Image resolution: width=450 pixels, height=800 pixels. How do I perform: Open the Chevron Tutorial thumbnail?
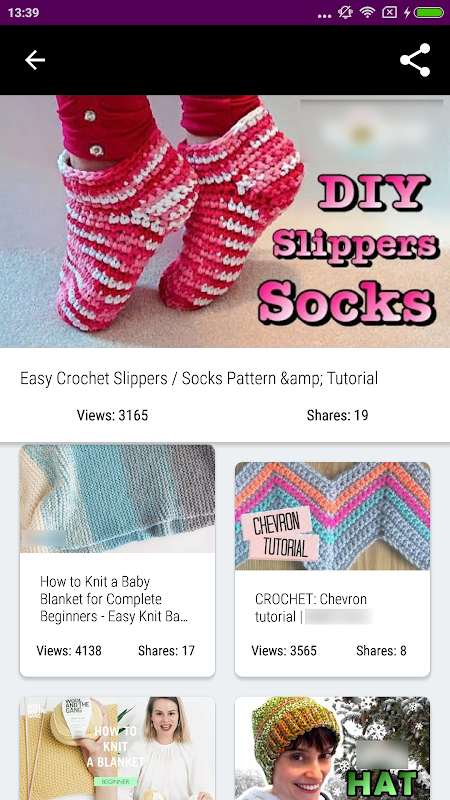[x=332, y=516]
